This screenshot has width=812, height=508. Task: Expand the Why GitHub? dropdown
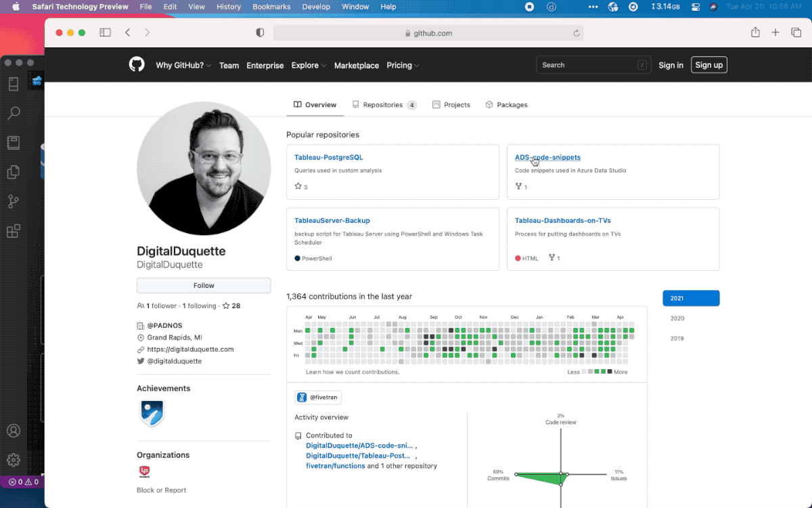point(183,65)
